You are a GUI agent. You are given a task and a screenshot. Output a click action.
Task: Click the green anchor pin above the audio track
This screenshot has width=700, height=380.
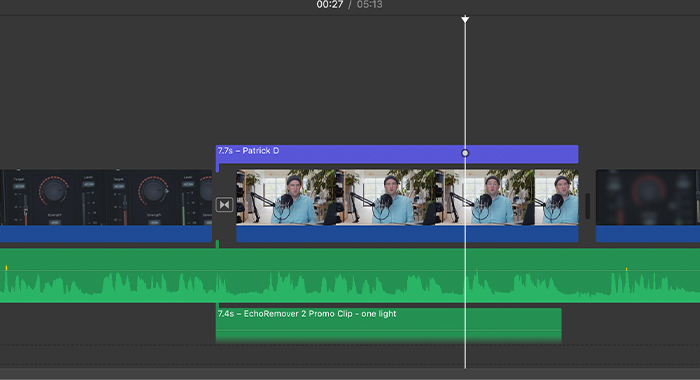[x=217, y=244]
